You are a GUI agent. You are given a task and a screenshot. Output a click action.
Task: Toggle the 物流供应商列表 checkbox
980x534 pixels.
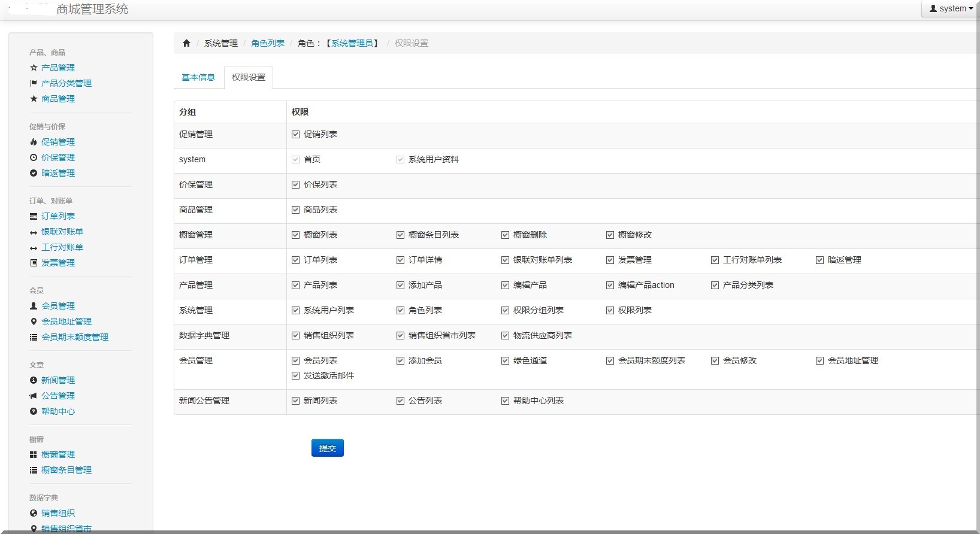click(x=505, y=336)
